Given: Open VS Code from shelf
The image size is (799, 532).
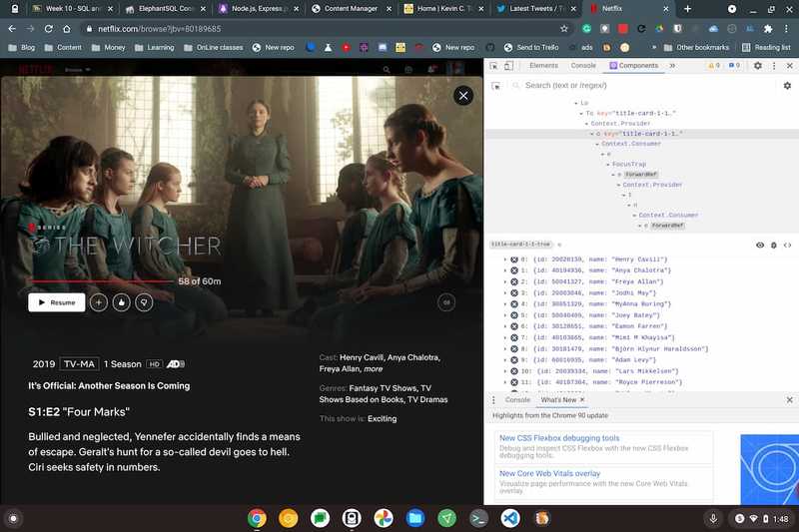Looking at the screenshot, I should [x=510, y=519].
